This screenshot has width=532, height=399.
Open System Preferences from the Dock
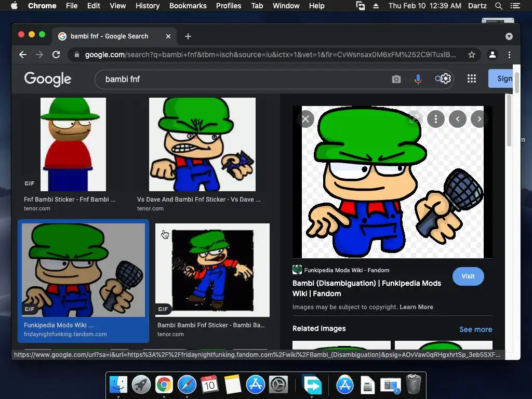pos(278,385)
